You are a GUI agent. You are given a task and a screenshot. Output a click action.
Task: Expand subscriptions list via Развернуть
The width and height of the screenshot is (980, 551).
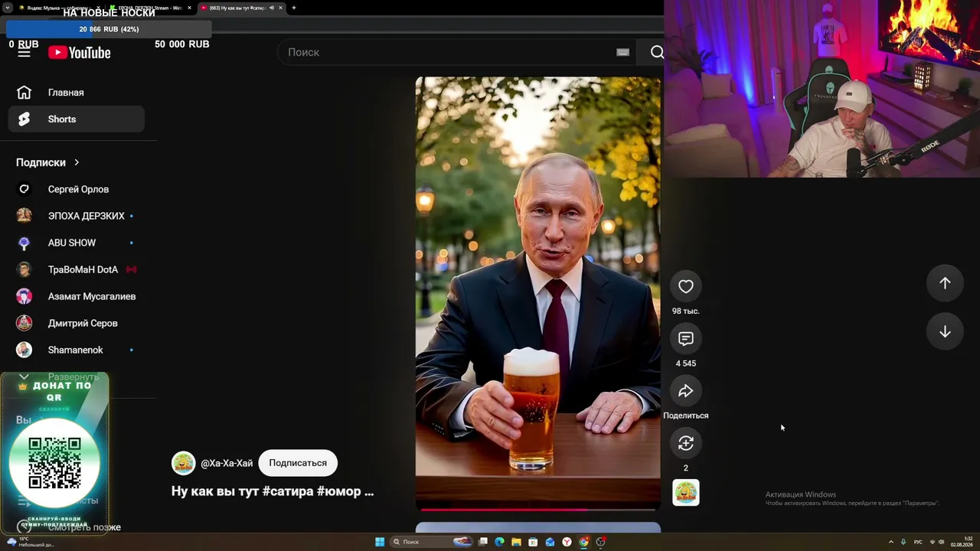pos(73,377)
